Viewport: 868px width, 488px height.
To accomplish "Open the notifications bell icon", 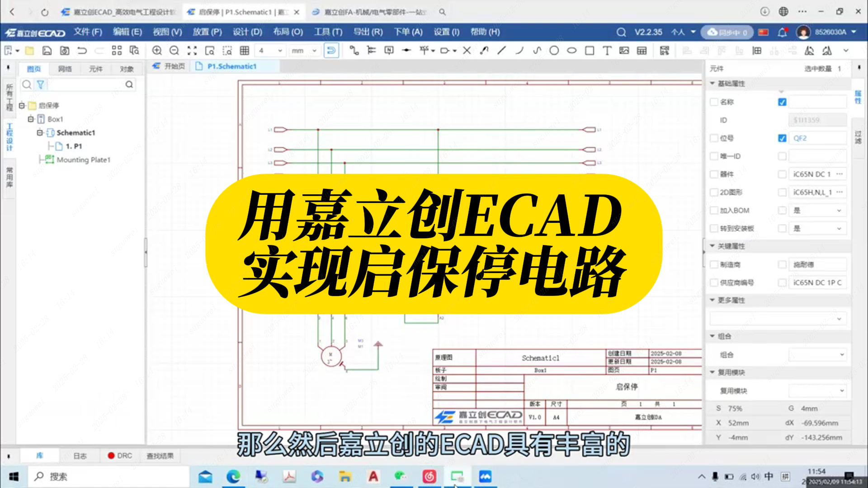I will (783, 32).
